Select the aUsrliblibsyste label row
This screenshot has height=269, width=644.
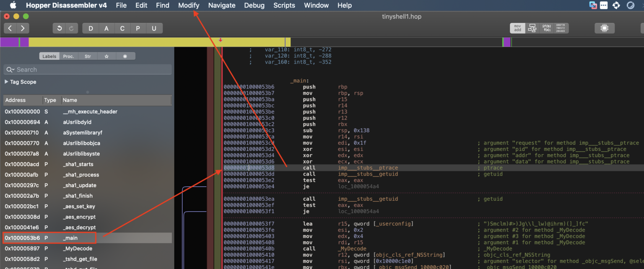88,154
